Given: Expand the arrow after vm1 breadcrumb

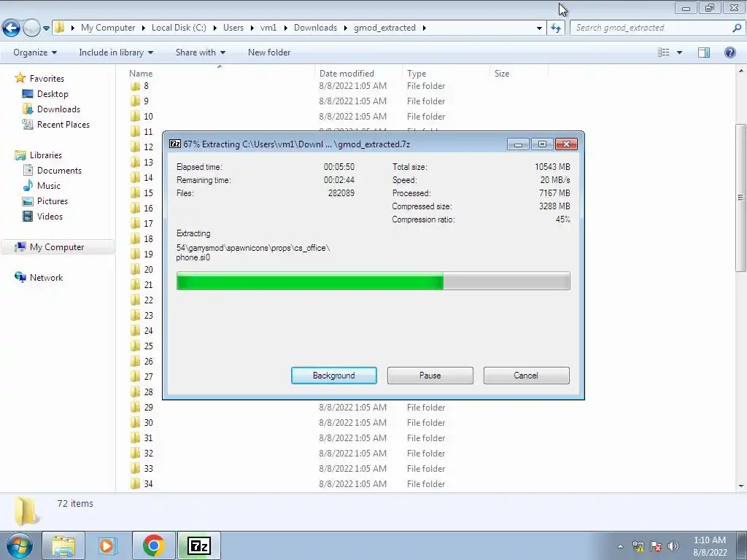Looking at the screenshot, I should [x=285, y=28].
